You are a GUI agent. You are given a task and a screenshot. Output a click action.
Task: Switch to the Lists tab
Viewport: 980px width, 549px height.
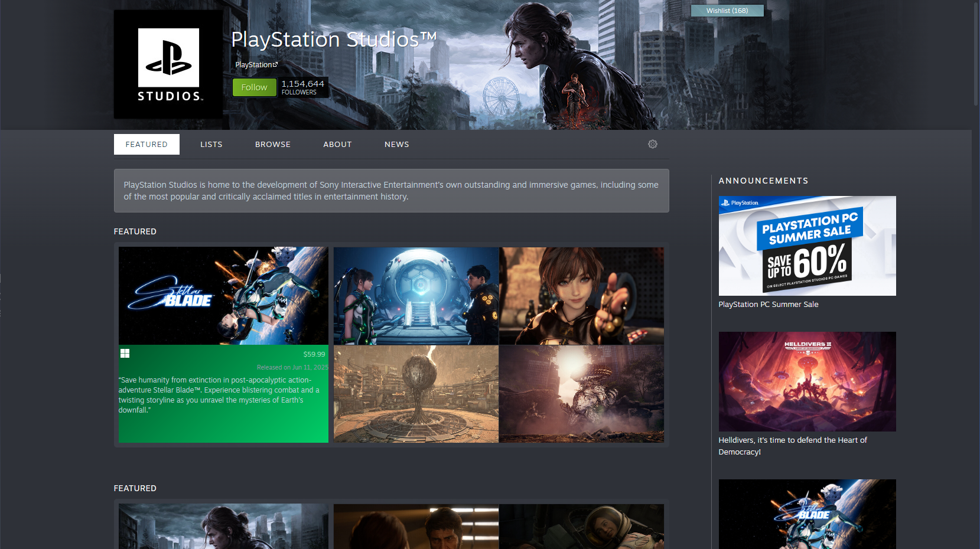click(x=211, y=145)
